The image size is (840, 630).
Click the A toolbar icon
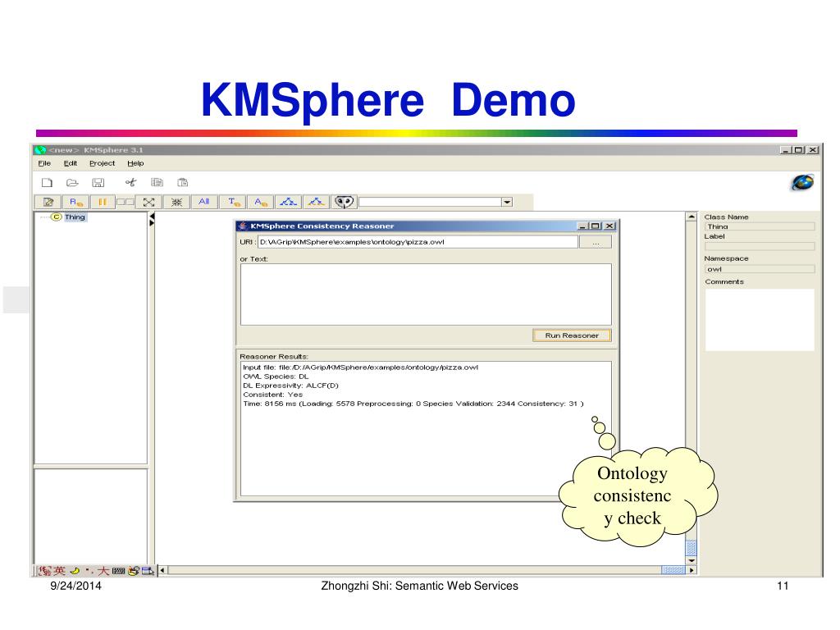coord(260,202)
